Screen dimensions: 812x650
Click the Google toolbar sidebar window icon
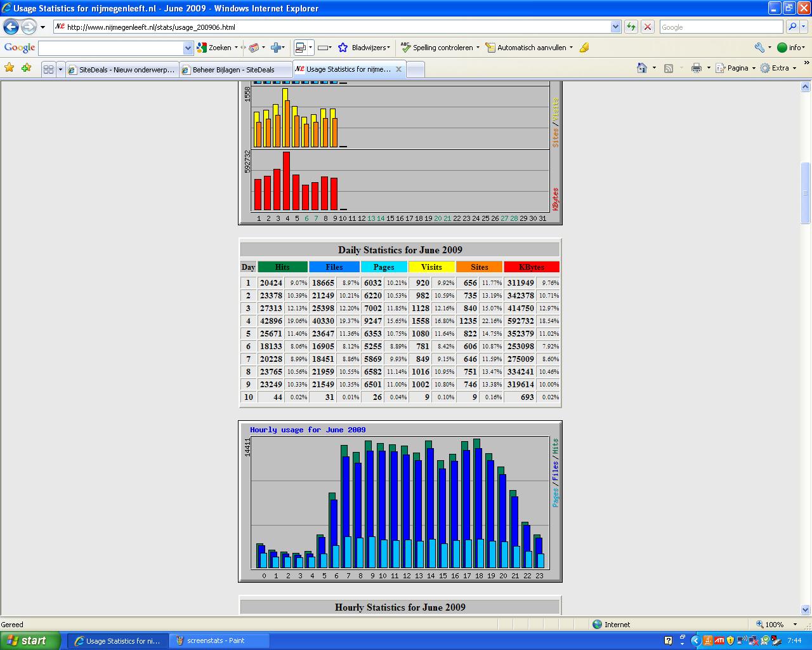pos(301,48)
